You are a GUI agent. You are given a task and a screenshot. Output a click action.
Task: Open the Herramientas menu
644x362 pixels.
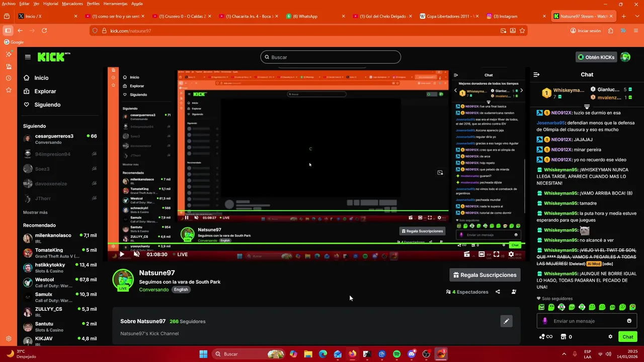click(x=115, y=4)
